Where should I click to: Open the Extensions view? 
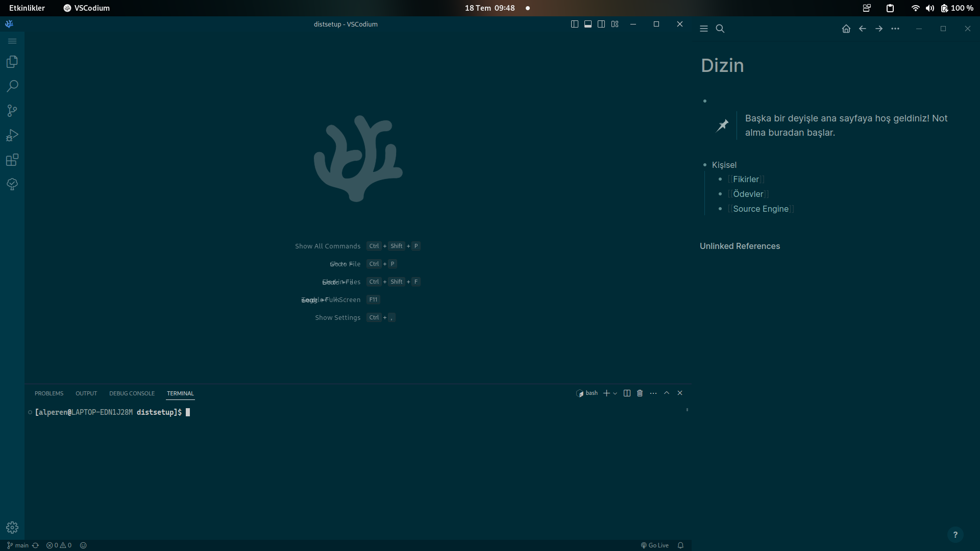[12, 160]
